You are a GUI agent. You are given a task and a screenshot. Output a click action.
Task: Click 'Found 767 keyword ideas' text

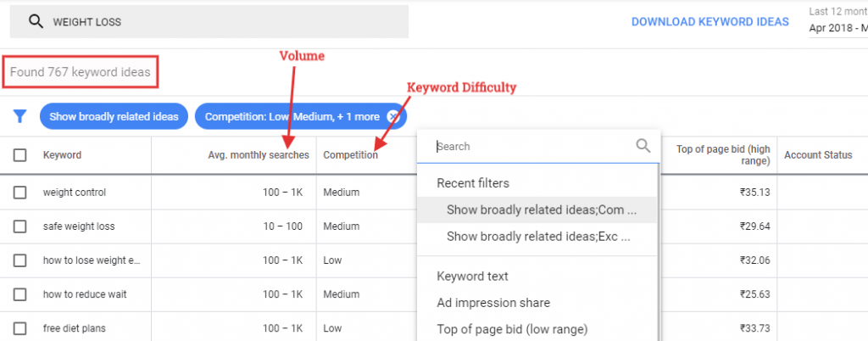tap(81, 72)
